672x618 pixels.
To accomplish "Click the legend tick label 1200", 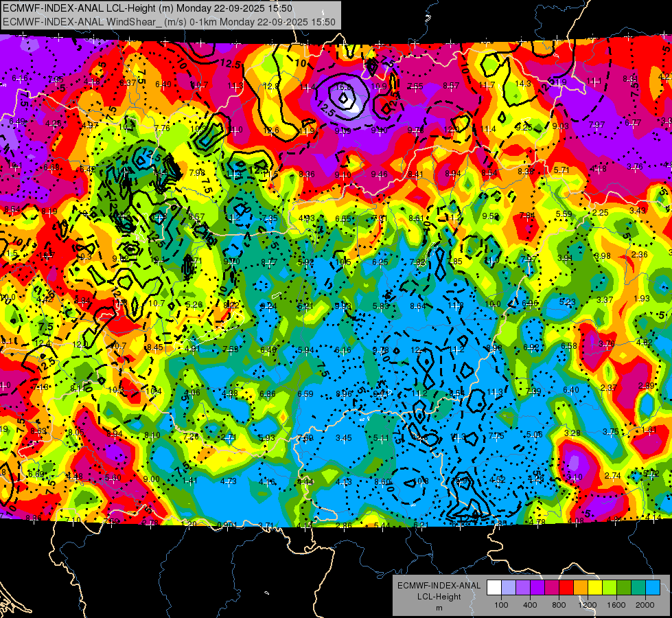I will pyautogui.click(x=588, y=605).
